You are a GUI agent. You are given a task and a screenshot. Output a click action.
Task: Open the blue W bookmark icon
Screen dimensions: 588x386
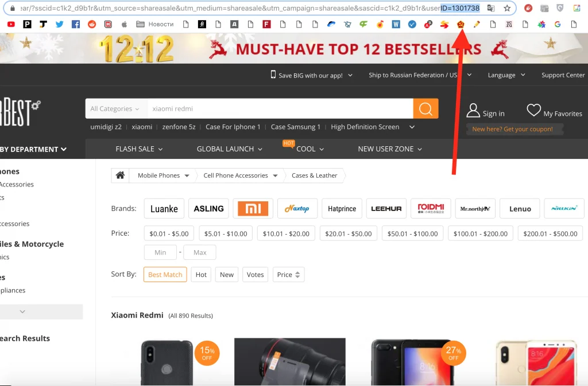pyautogui.click(x=396, y=24)
